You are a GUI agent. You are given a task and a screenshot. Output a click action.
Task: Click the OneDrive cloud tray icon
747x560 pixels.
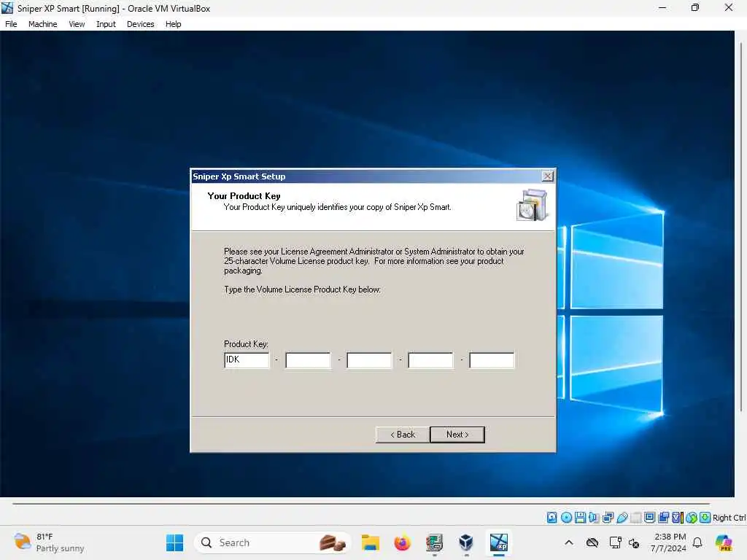(592, 542)
